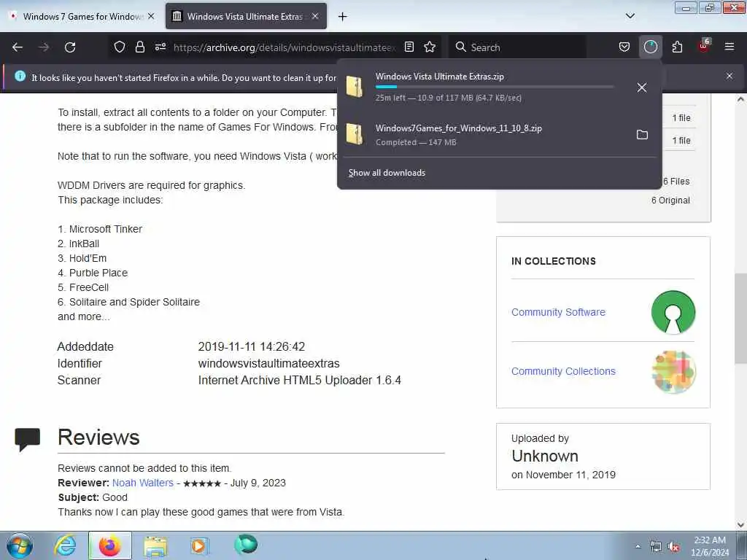Open the Community Software link
Viewport: 747px width, 560px height.
coord(558,312)
